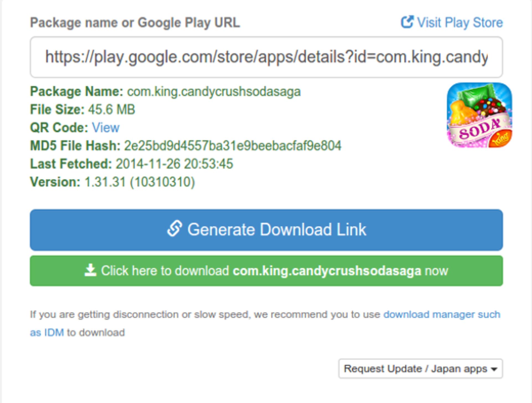Image resolution: width=532 pixels, height=403 pixels.
Task: Click the Generate Download Link button
Action: 266,230
